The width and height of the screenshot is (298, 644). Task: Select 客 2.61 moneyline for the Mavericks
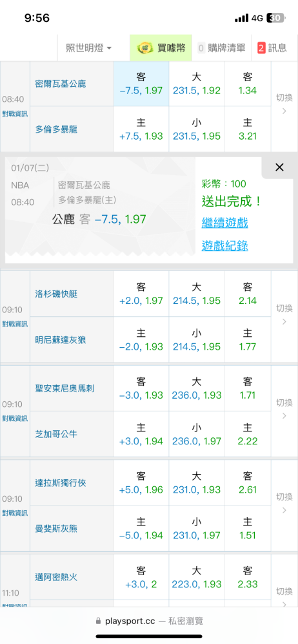248,483
